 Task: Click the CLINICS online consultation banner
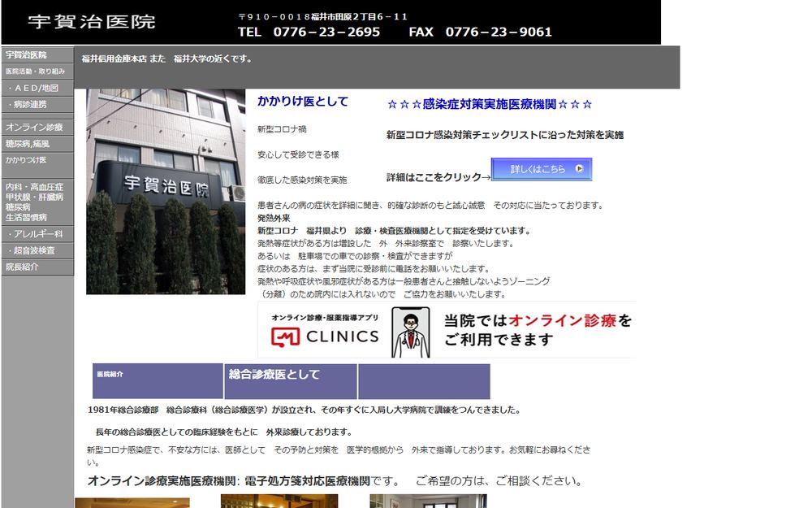point(447,330)
